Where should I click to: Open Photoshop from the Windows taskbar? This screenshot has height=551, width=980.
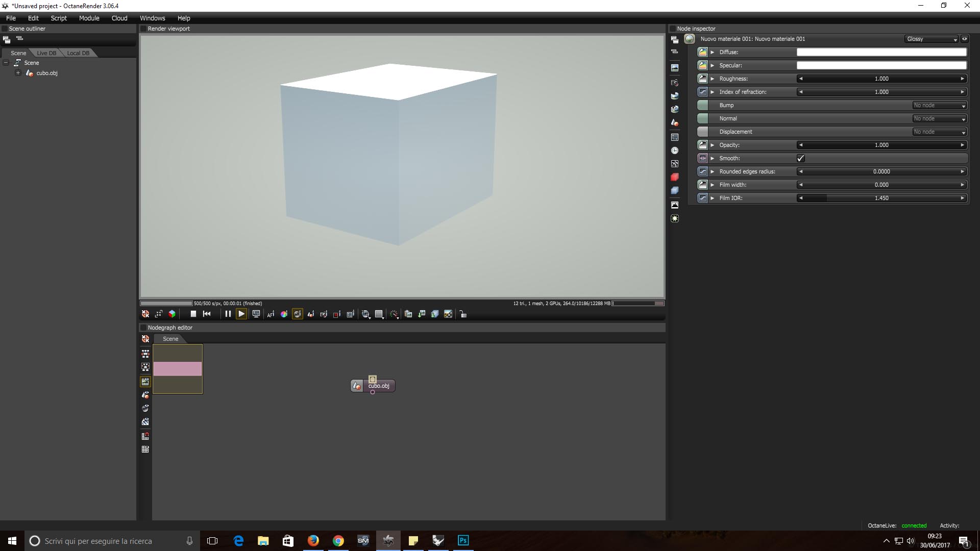(x=463, y=540)
